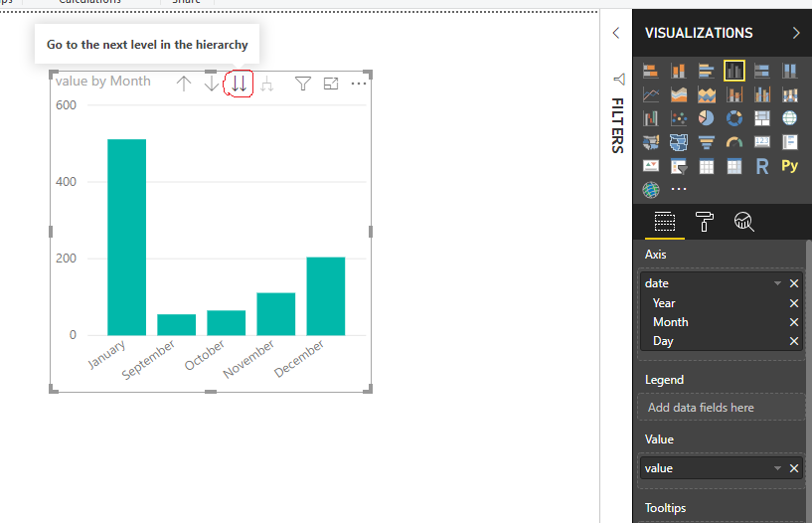Viewport: 812px width, 523px height.
Task: Click the Filters megaphone icon
Action: tap(619, 80)
